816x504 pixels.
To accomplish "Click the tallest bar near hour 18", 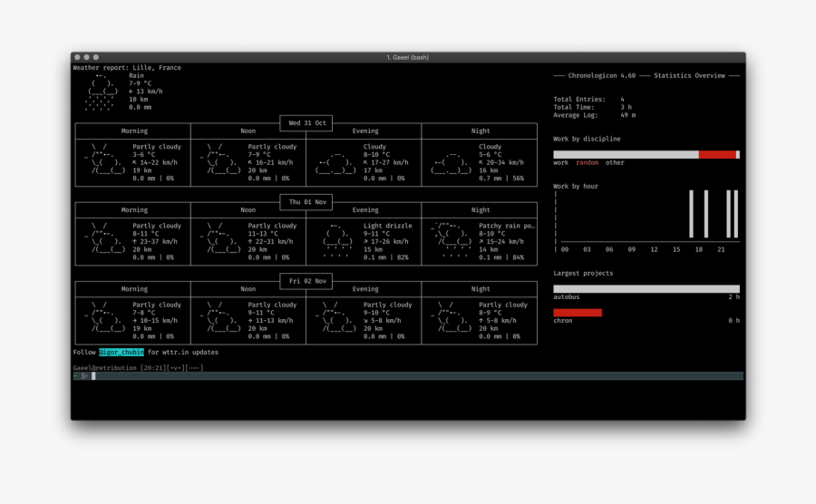I will (x=704, y=215).
